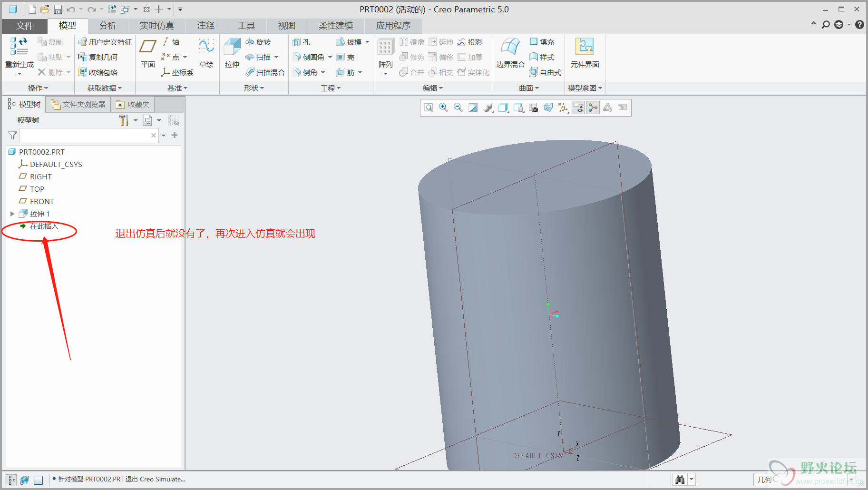
Task: Click the 孔 (Hole) button
Action: point(302,42)
